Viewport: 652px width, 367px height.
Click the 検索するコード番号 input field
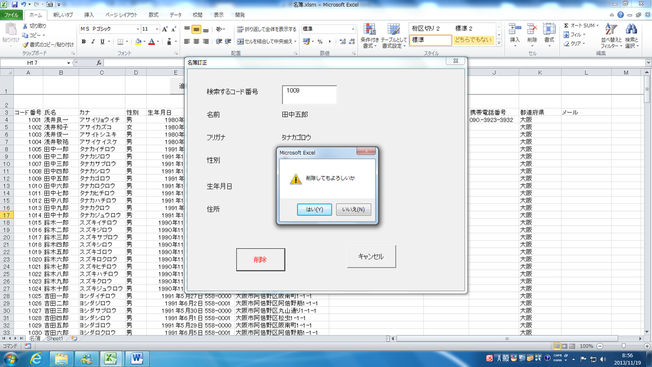coord(309,94)
